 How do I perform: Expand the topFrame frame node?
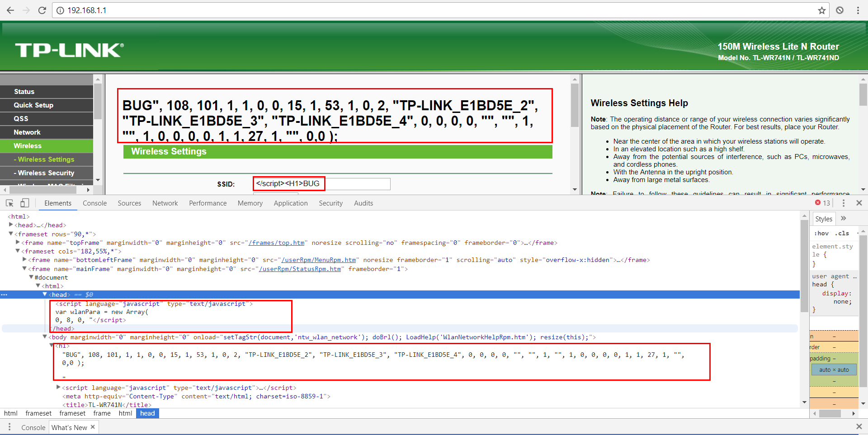click(x=18, y=242)
